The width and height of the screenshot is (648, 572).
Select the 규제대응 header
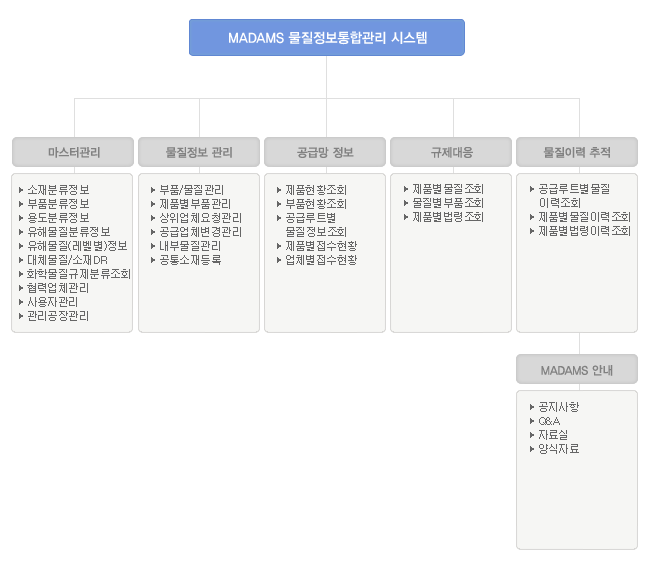(x=450, y=152)
